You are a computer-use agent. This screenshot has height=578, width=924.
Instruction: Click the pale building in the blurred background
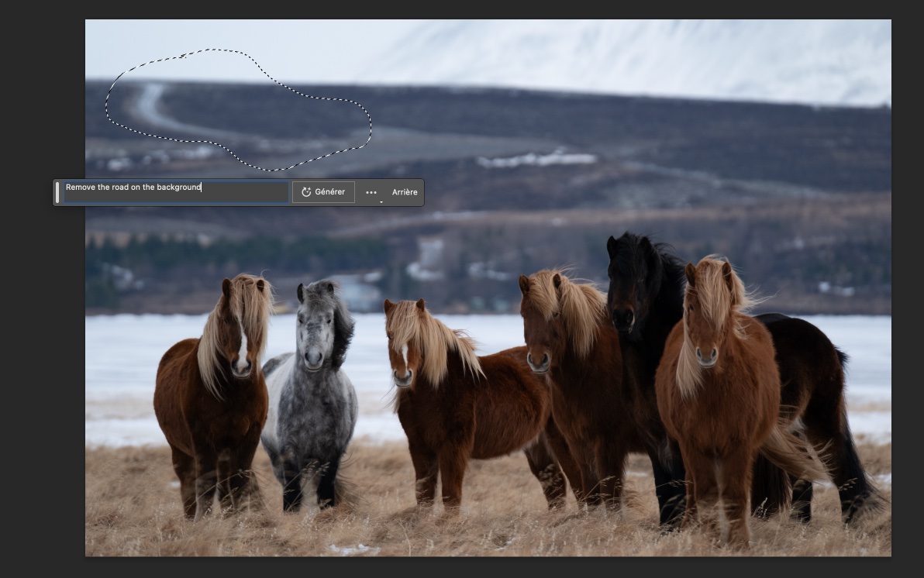click(429, 254)
